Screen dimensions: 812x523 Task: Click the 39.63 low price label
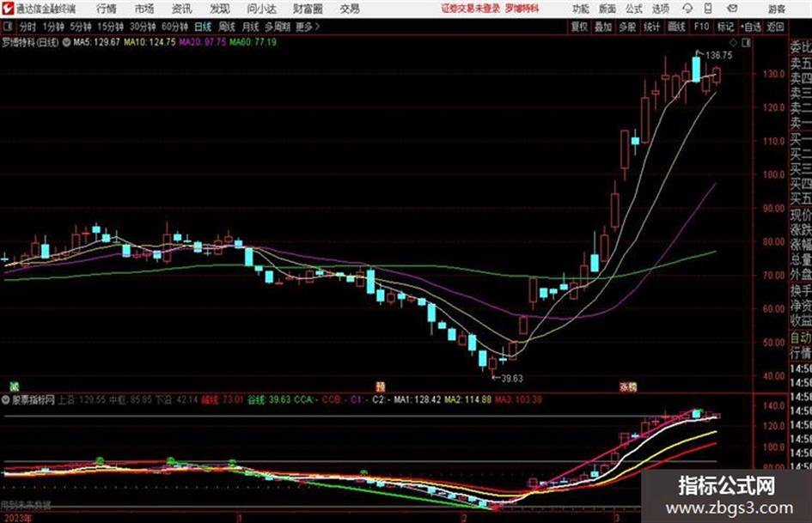click(x=511, y=379)
